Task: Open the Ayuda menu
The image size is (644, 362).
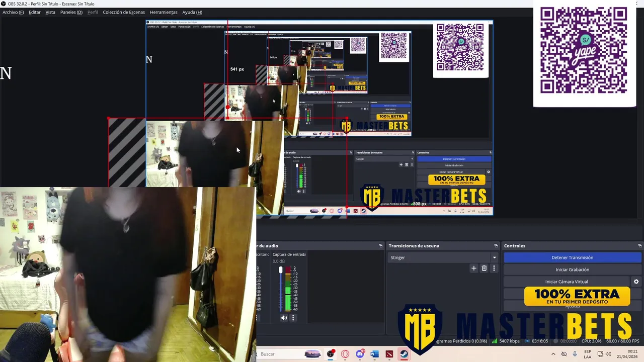Action: point(192,12)
